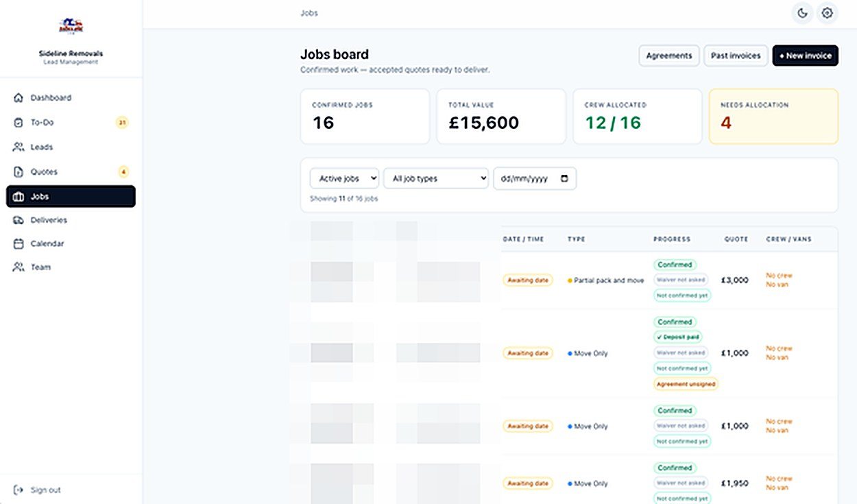Click the Agreements button
The height and width of the screenshot is (504, 857).
click(x=669, y=56)
